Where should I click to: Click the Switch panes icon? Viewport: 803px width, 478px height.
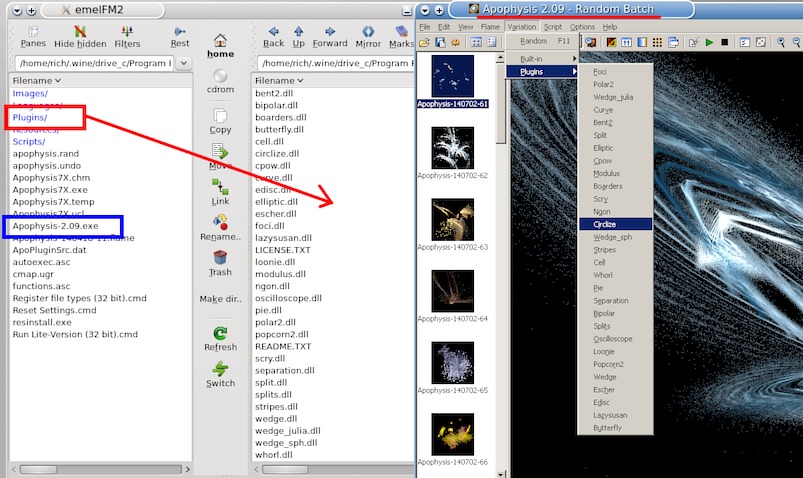(x=220, y=369)
